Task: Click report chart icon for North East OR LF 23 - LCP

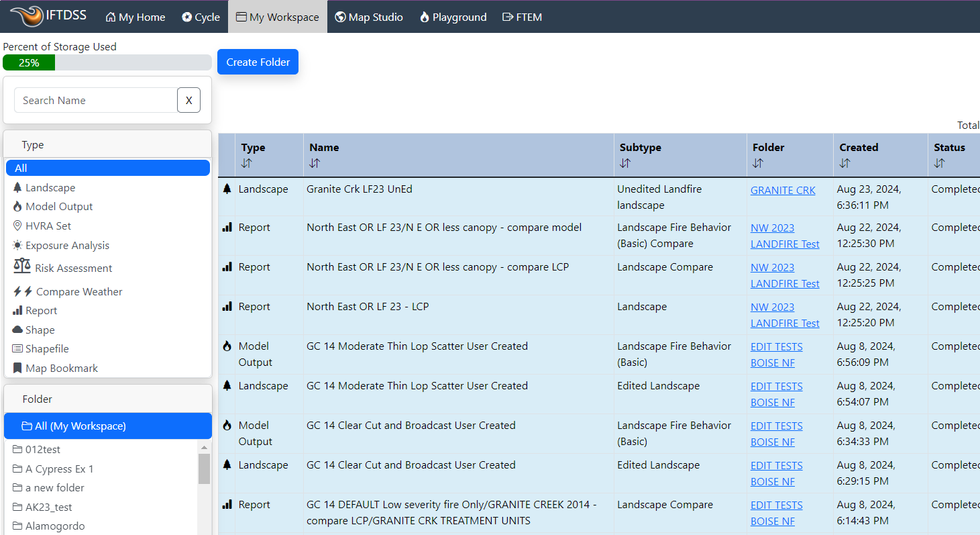Action: pyautogui.click(x=227, y=307)
